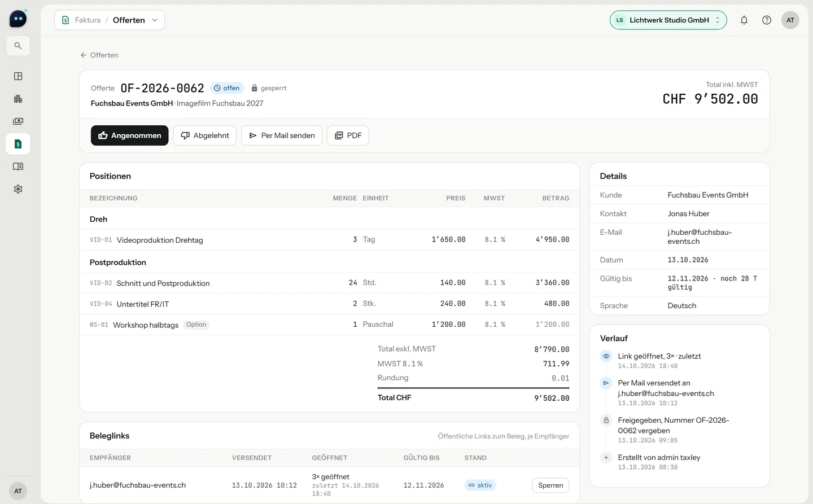Open notifications bell
Viewport: 813px width, 504px height.
point(744,20)
